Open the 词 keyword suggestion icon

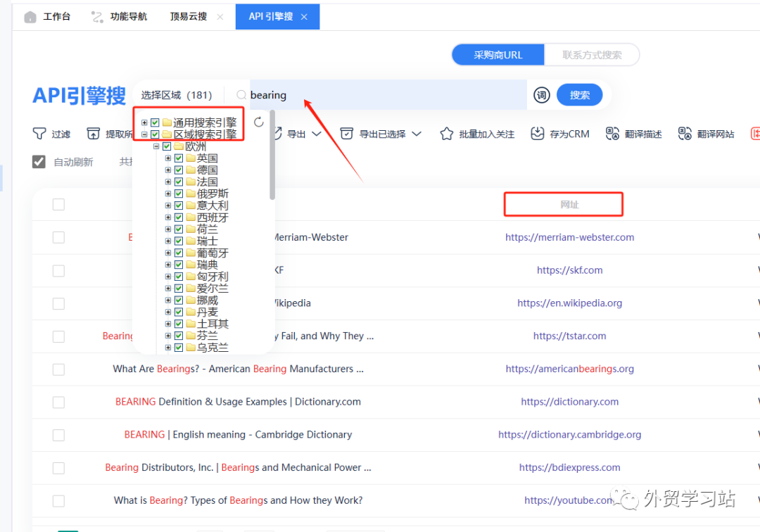(541, 95)
